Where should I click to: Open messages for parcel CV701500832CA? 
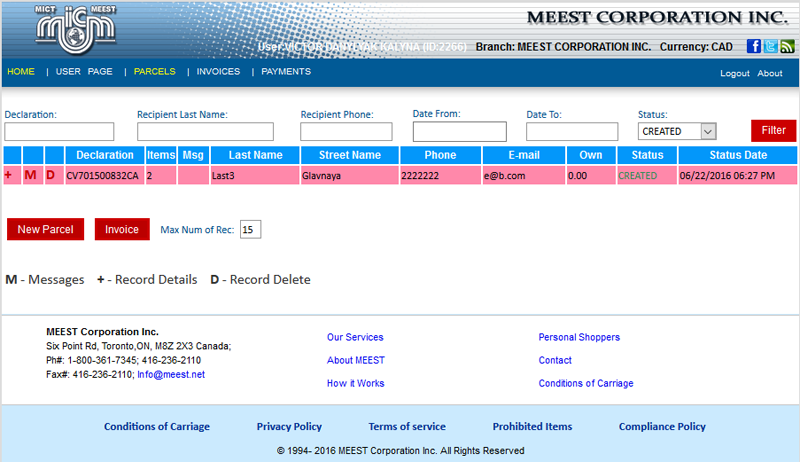point(31,175)
